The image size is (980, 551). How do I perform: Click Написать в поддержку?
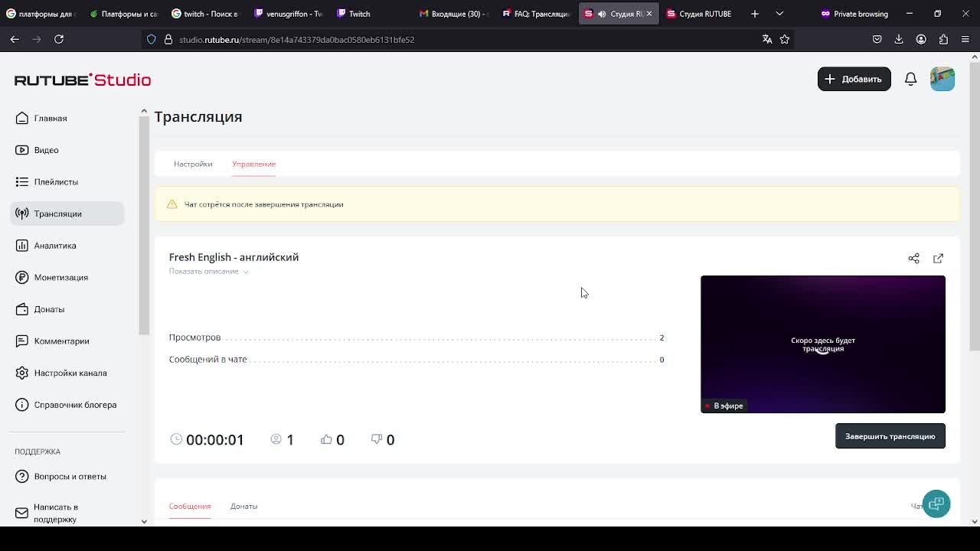click(67, 513)
